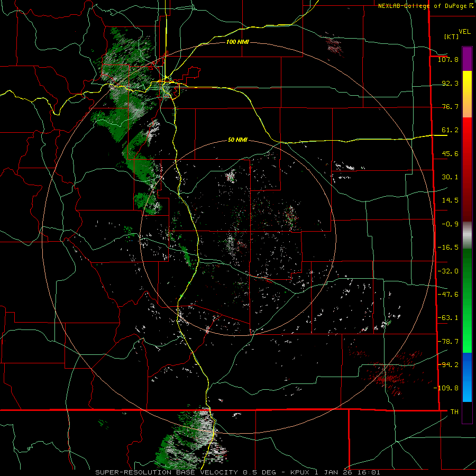Pick the yellow-orange segment of velocity scale

pyautogui.click(x=467, y=94)
